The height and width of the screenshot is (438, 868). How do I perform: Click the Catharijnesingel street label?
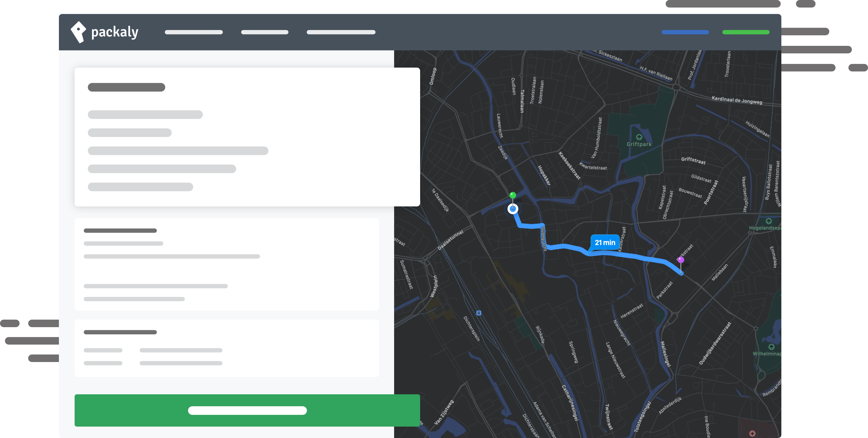click(x=570, y=403)
